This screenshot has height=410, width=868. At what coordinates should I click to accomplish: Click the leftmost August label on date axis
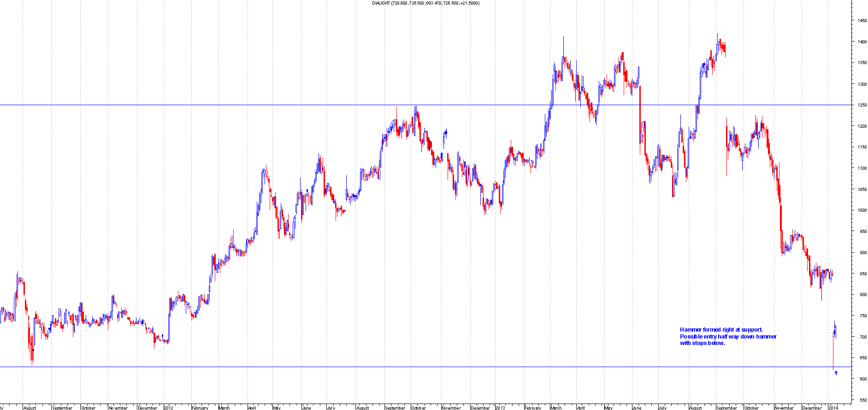tap(30, 408)
